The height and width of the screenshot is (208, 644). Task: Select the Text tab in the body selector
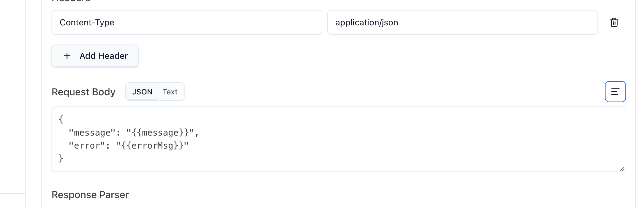coord(170,92)
